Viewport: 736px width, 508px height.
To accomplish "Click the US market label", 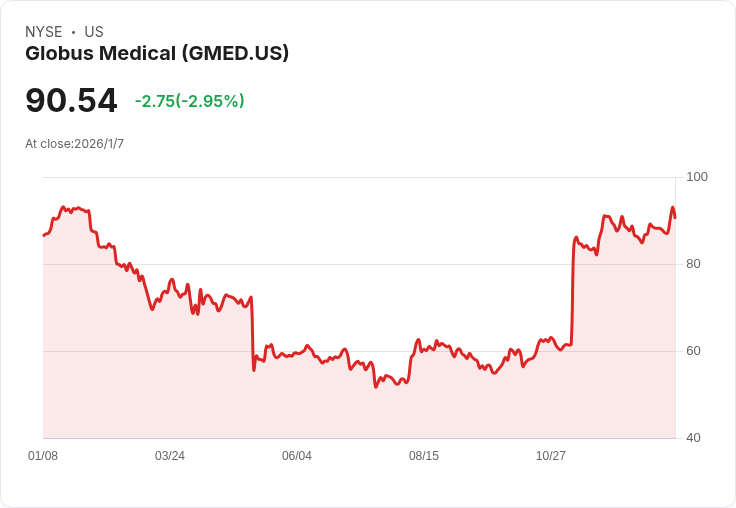I will tap(94, 32).
